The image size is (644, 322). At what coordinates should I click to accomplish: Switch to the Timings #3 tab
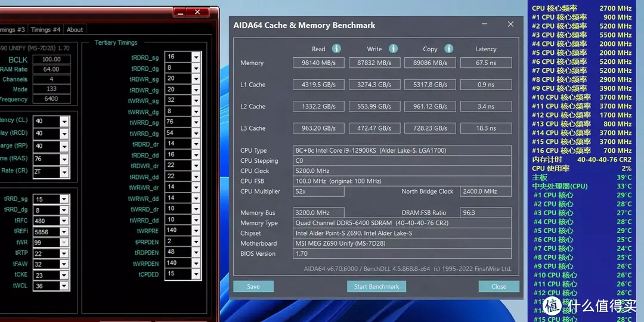pos(13,30)
